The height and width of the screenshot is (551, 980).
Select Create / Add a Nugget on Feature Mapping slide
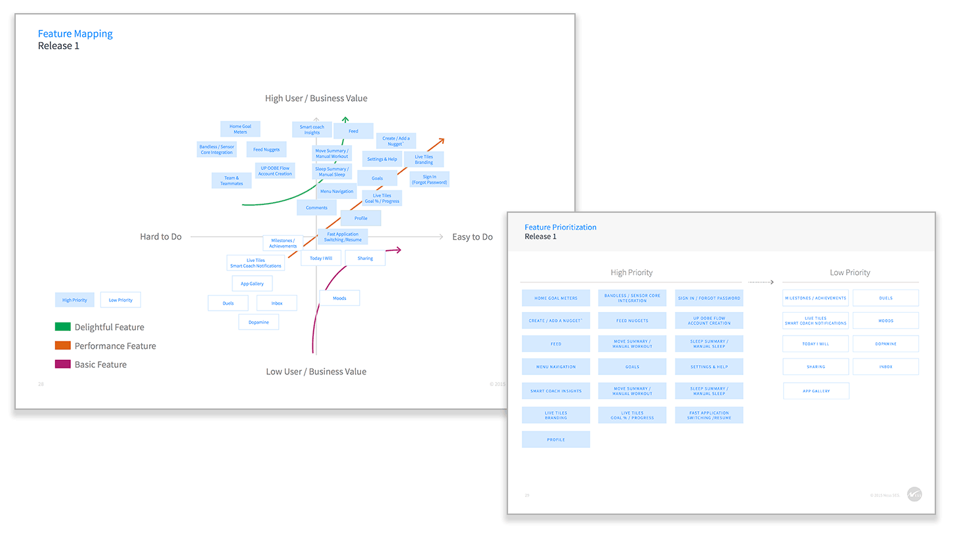(396, 141)
